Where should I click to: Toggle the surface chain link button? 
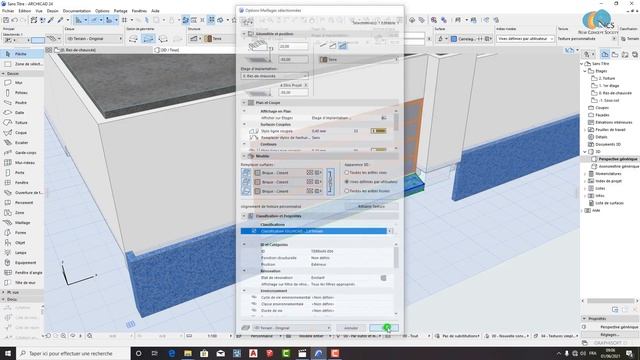(330, 182)
